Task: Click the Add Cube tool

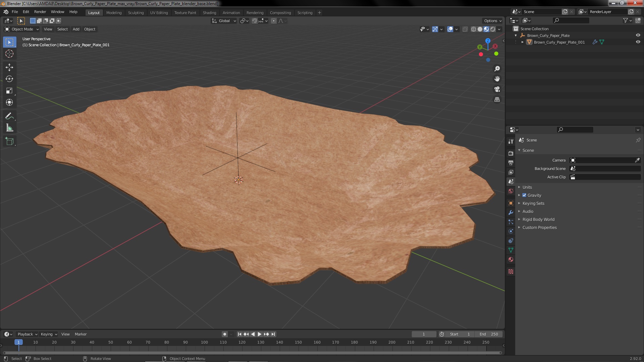Action: pos(9,141)
